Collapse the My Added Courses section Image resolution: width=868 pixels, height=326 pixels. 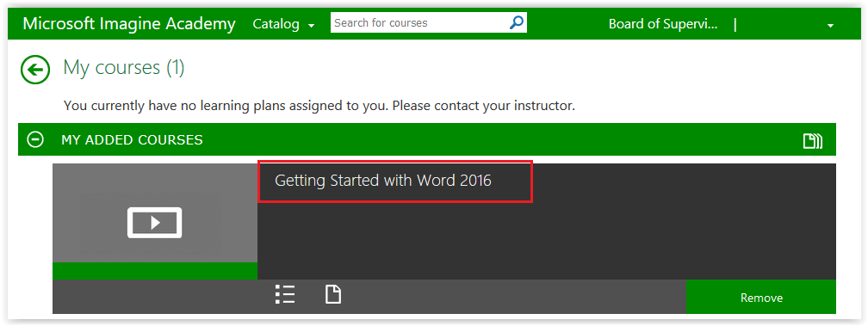point(35,140)
